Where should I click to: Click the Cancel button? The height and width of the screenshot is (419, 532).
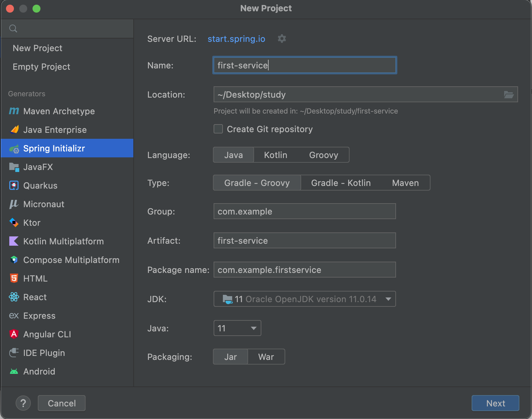pyautogui.click(x=62, y=403)
